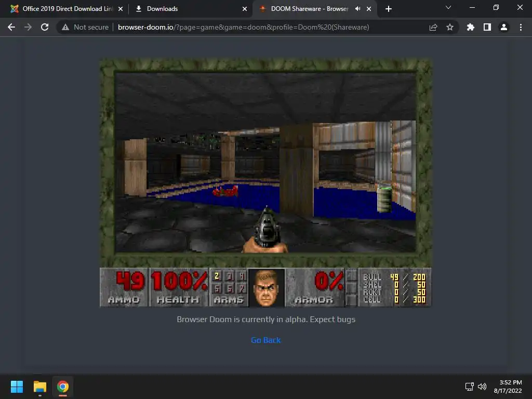The image size is (532, 399).
Task: Open File Explorer from the taskbar
Action: pyautogui.click(x=39, y=387)
